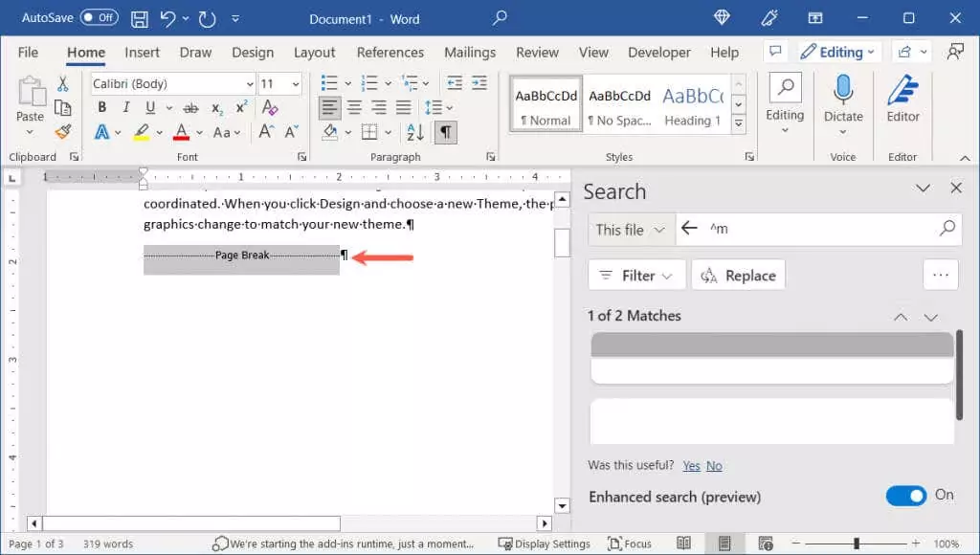The width and height of the screenshot is (980, 555).
Task: Select the Heading 1 style thumbnail
Action: (x=693, y=103)
